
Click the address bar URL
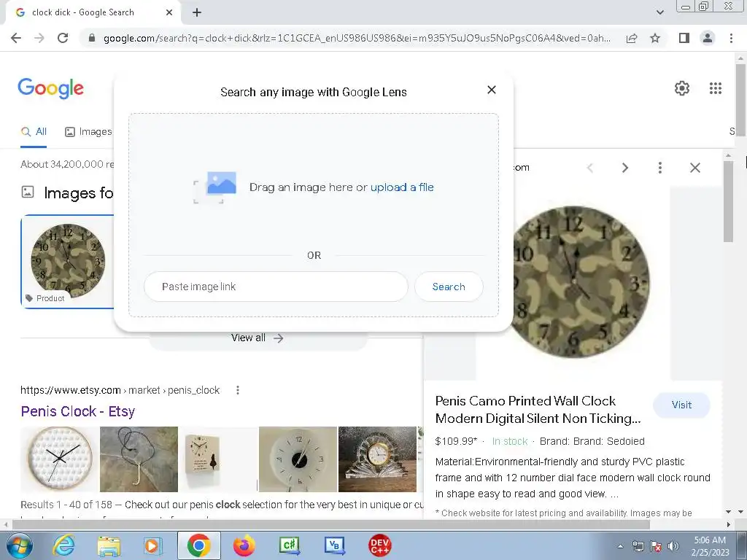357,38
